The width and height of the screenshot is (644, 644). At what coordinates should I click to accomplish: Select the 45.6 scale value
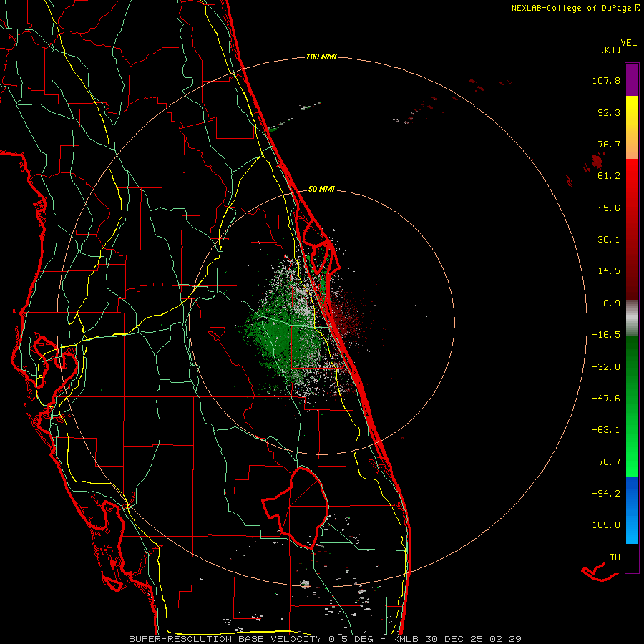pos(609,208)
